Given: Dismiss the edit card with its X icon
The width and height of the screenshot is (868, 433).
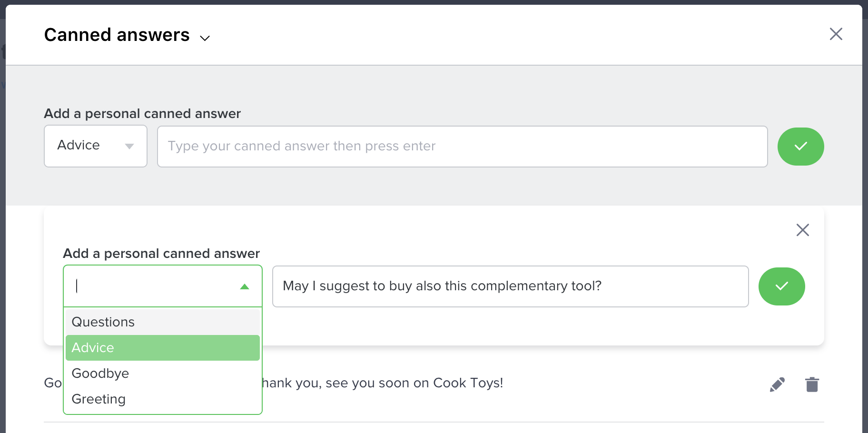Looking at the screenshot, I should click(x=802, y=230).
